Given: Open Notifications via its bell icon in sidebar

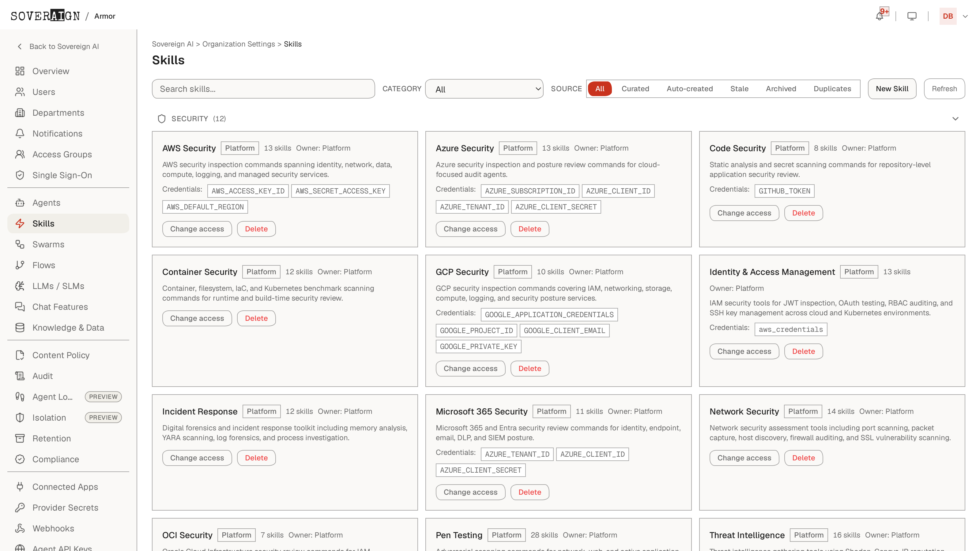Looking at the screenshot, I should pos(20,133).
